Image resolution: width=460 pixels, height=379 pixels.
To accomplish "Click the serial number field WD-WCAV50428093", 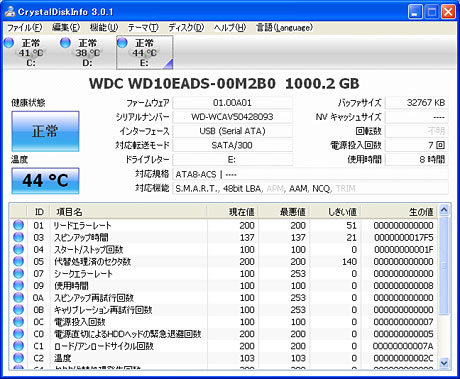I will 232,117.
